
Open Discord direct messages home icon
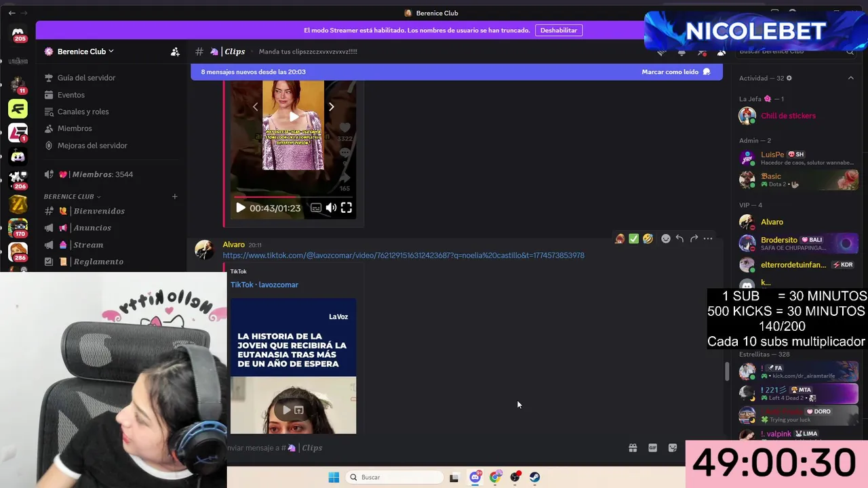(18, 33)
